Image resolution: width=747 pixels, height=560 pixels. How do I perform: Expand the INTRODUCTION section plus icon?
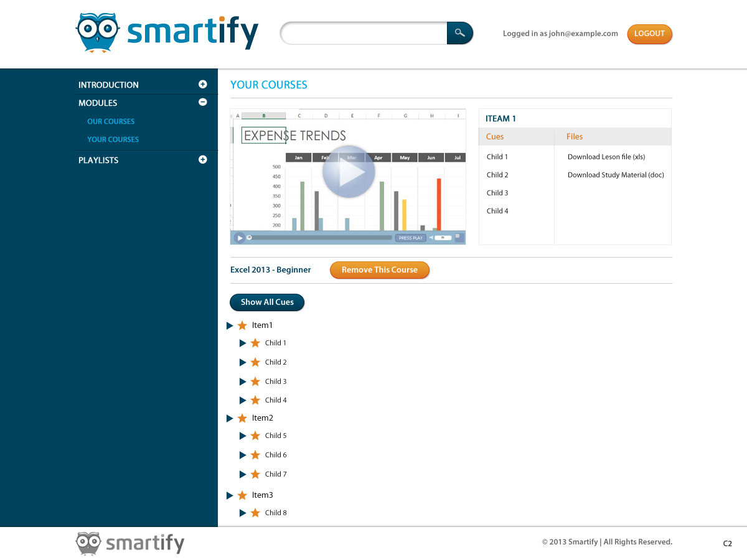202,84
